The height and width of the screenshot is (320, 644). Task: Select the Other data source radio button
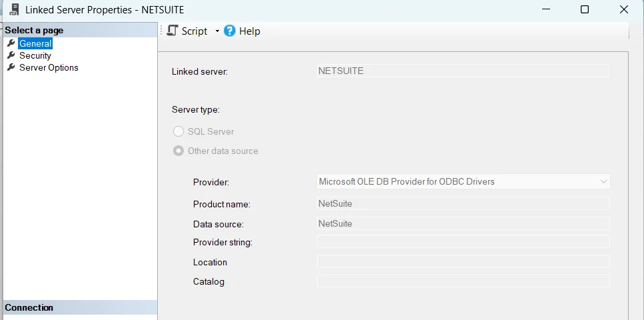point(178,151)
